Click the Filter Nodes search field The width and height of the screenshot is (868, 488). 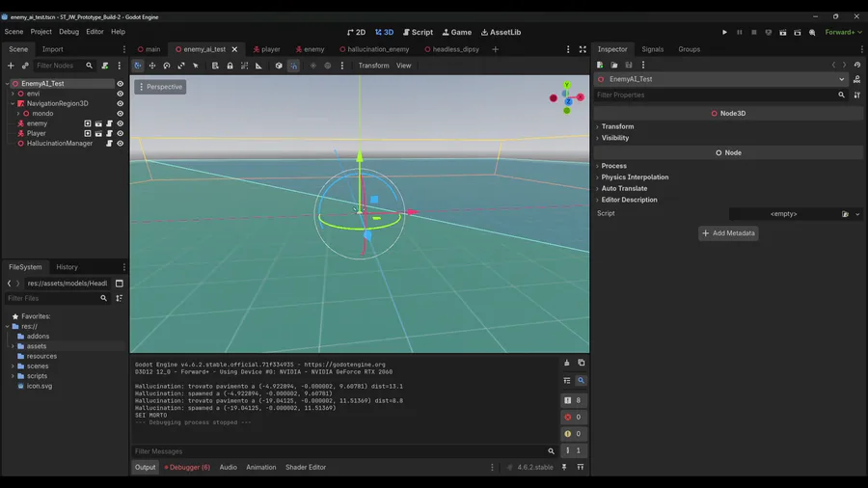(64, 66)
